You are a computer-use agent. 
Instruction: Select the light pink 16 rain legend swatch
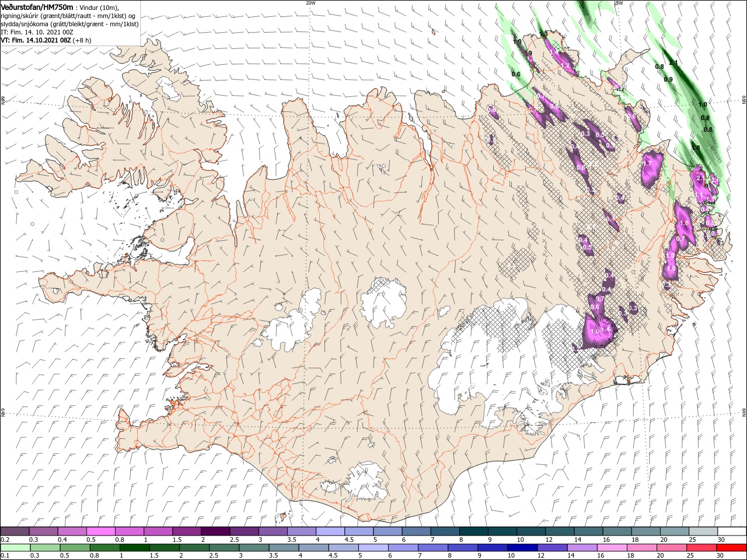tap(612, 548)
